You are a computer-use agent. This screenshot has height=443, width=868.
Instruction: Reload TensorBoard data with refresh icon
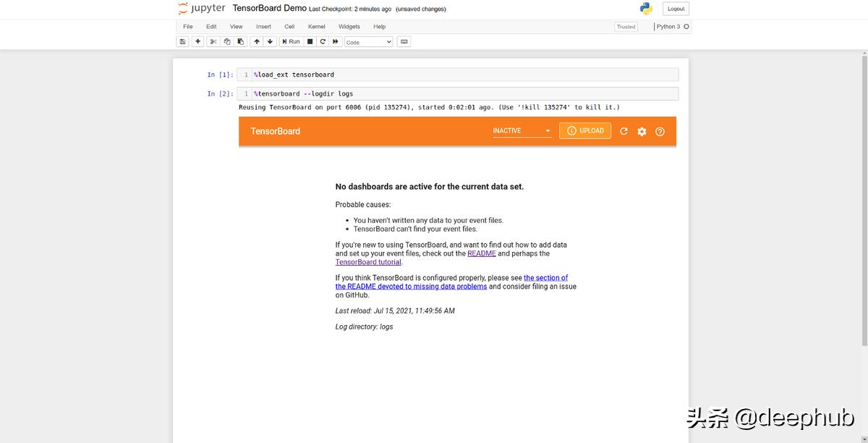[x=624, y=132]
